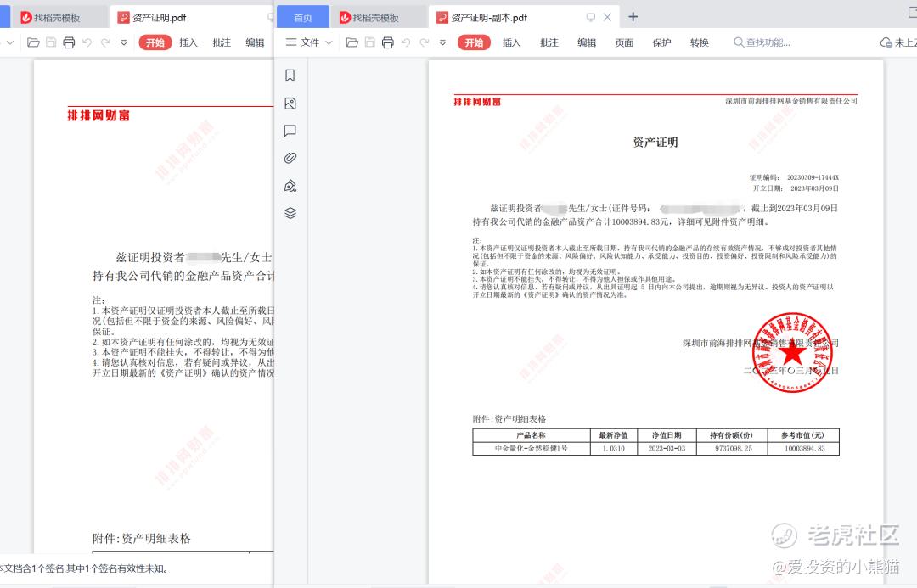This screenshot has width=917, height=588.
Task: Click print icon in left window toolbar
Action: click(x=69, y=42)
